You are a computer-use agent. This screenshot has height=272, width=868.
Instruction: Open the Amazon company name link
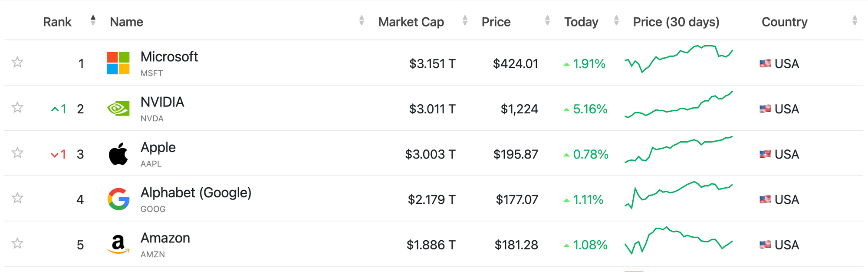tap(165, 238)
